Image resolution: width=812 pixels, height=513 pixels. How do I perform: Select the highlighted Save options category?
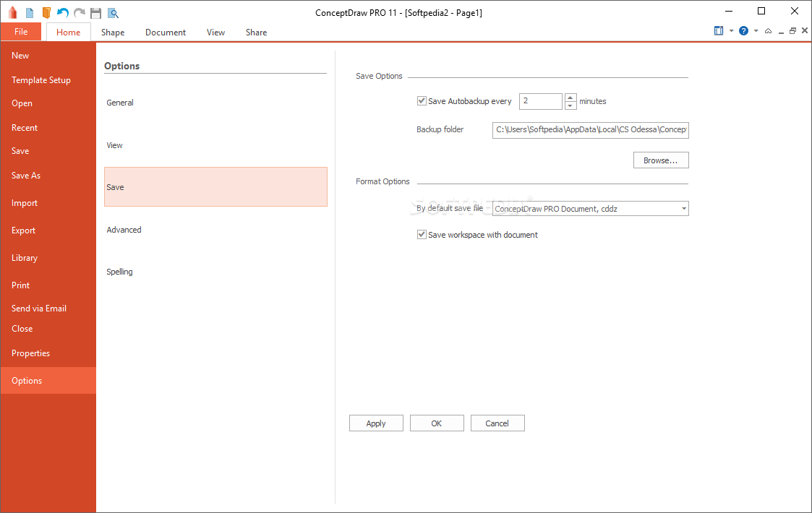click(x=215, y=187)
